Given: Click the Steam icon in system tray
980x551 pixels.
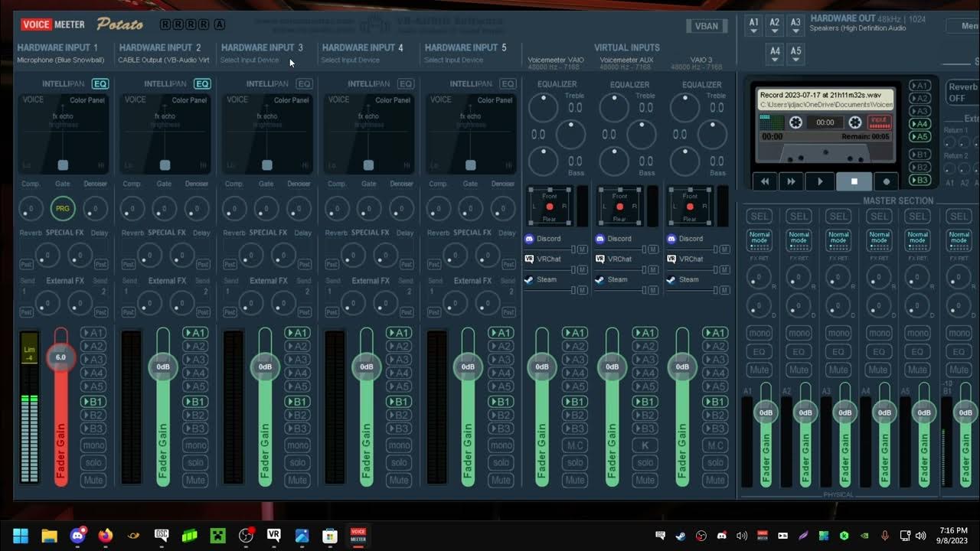Looking at the screenshot, I should pos(681,536).
